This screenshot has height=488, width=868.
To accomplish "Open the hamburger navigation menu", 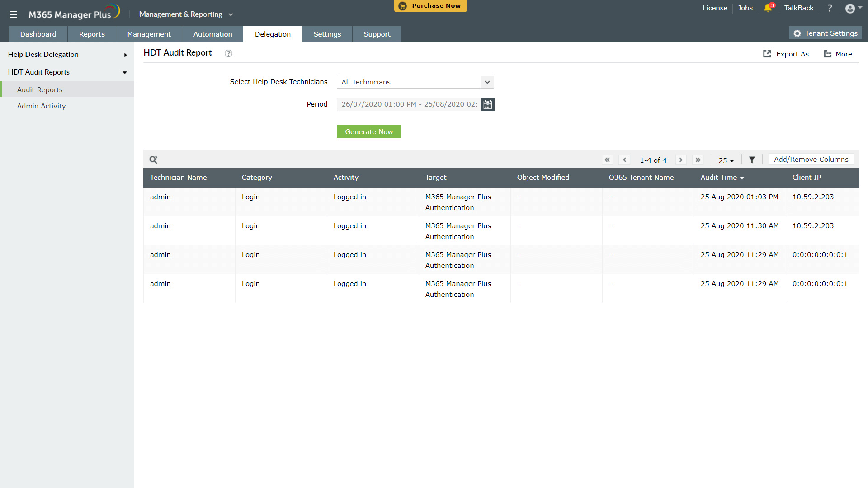I will 14,14.
